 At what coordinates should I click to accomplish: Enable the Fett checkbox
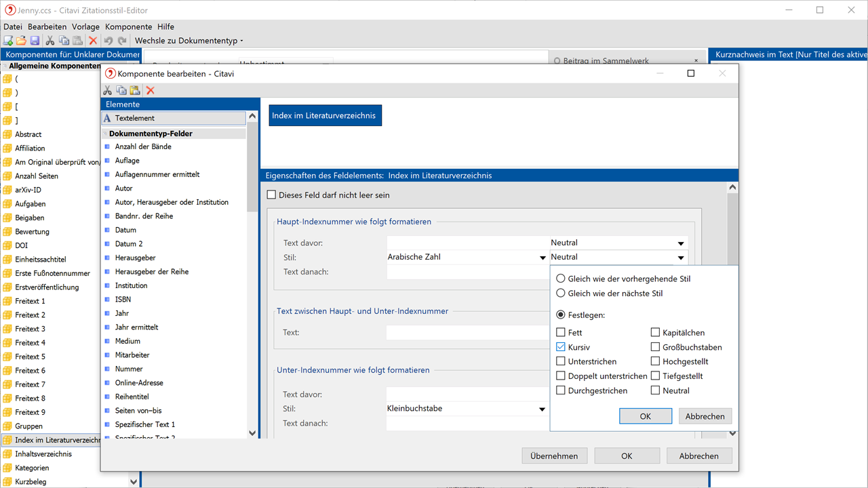click(x=561, y=333)
